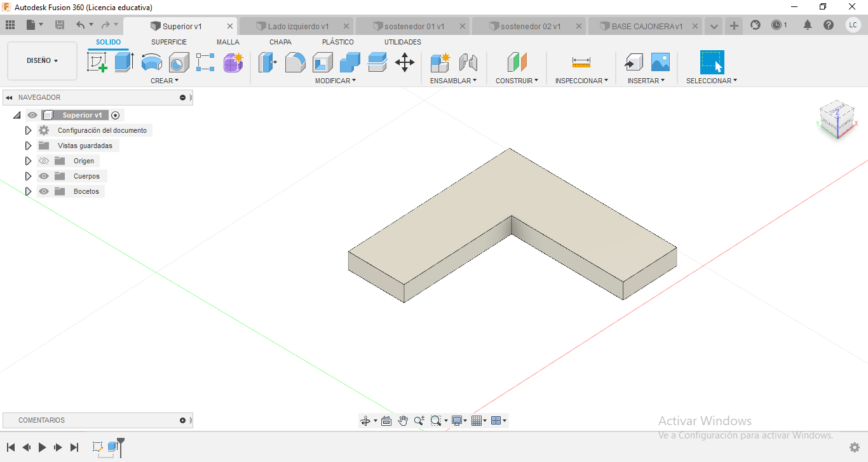Undo the last action
The width and height of the screenshot is (868, 462).
(80, 25)
